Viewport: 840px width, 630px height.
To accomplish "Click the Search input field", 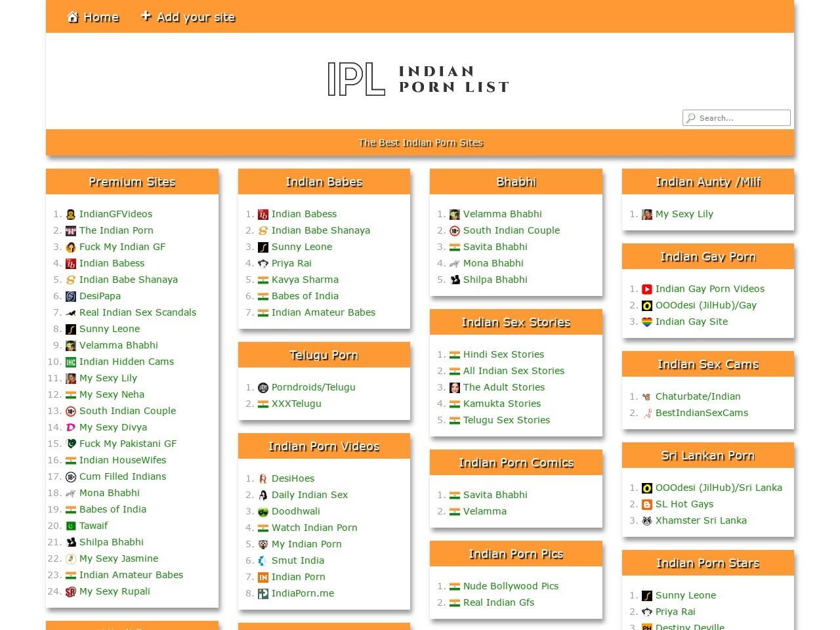I will click(x=736, y=118).
